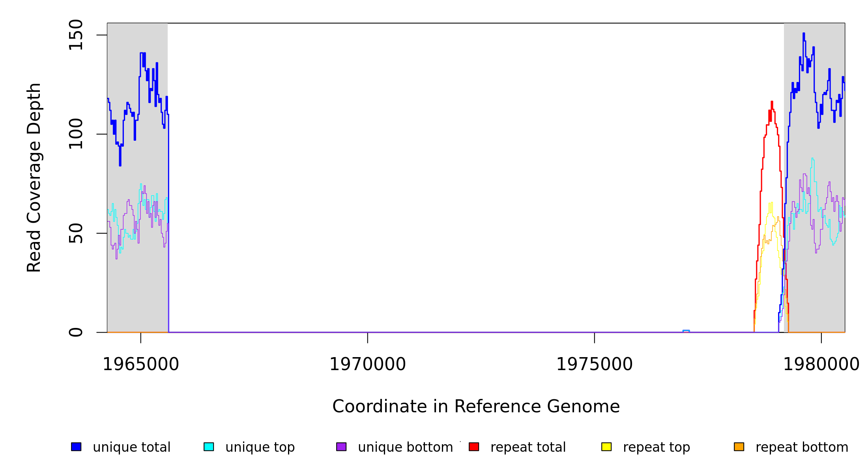Click the x-axis tick label 1970000

367,364
